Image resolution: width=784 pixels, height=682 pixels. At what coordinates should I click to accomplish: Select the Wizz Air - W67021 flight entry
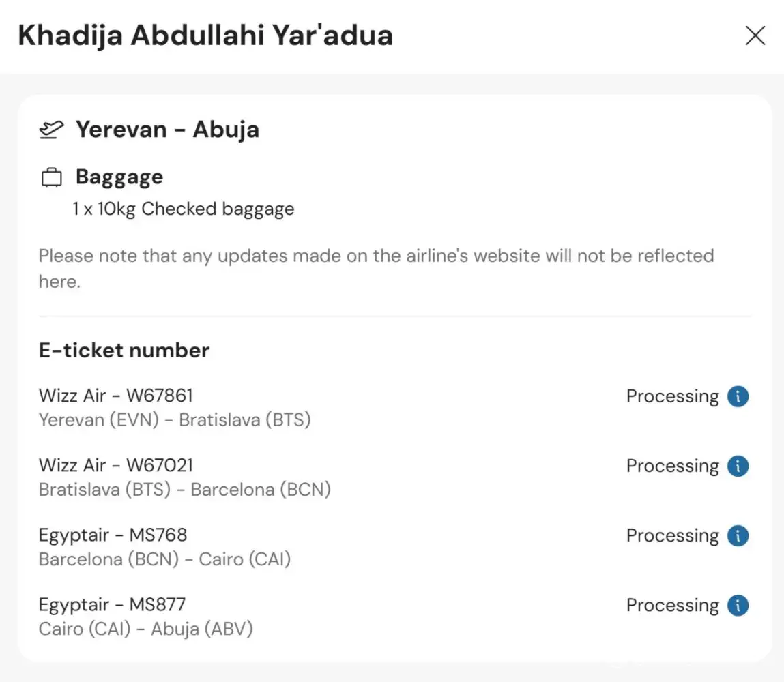[116, 465]
